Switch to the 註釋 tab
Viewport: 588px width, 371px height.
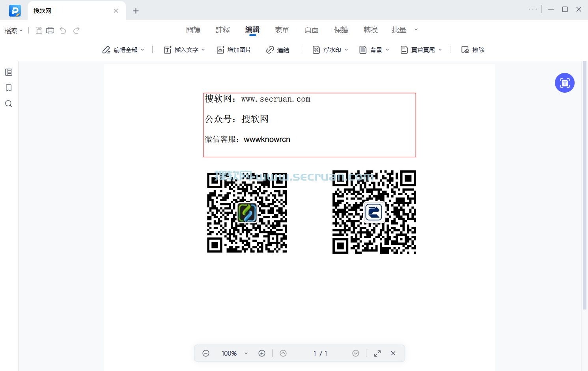coord(223,30)
